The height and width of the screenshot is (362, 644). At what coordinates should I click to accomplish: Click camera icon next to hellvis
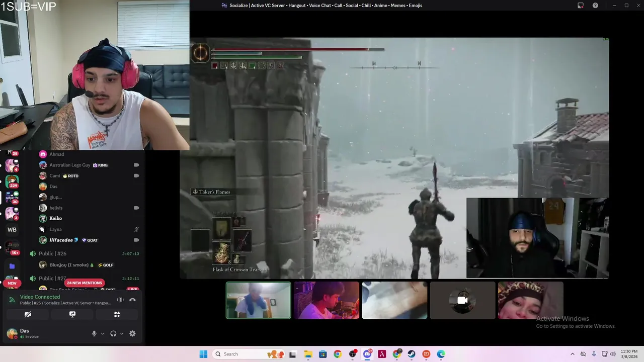click(x=136, y=208)
